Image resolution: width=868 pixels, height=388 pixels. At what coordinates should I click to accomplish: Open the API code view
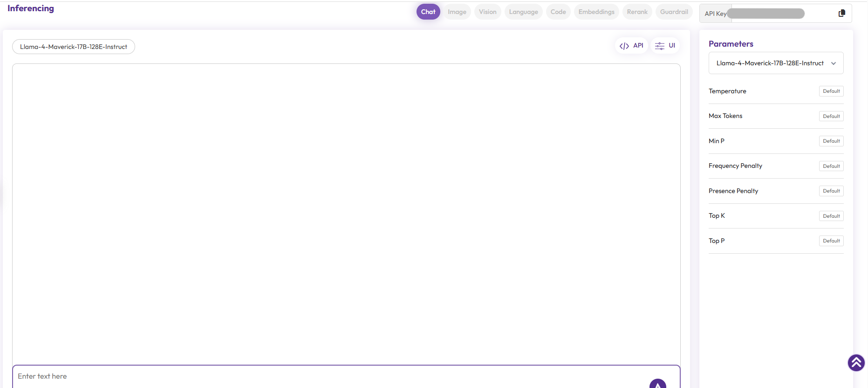pos(631,46)
